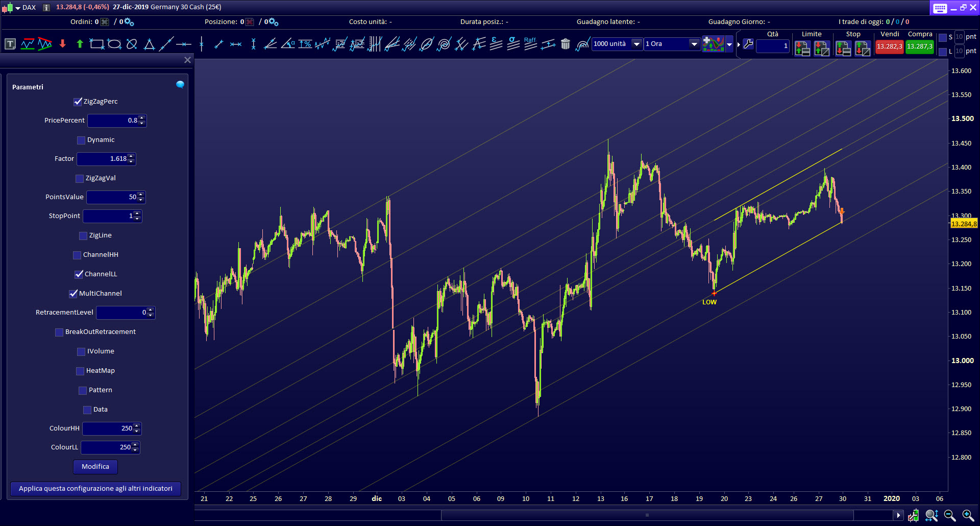Enable the HeatMap checkbox
Viewport: 980px width, 526px height.
80,371
